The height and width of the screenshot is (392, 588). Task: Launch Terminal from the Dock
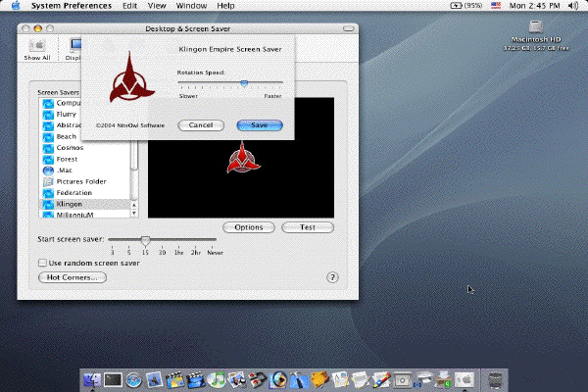click(x=113, y=380)
